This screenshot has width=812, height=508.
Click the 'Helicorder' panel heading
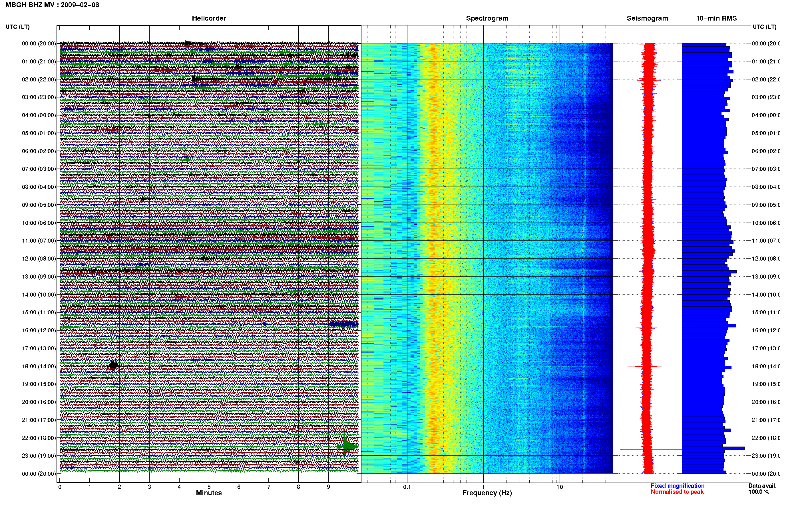[x=209, y=18]
